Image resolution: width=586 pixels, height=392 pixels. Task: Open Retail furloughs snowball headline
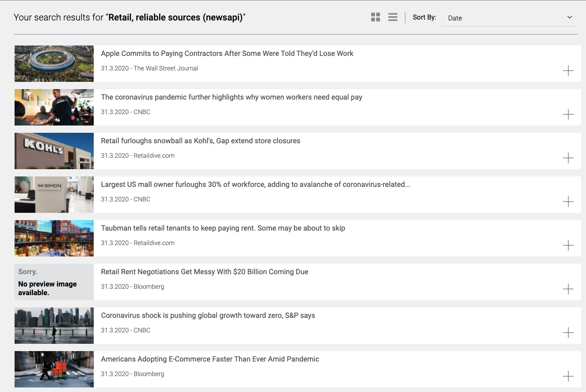[x=201, y=141]
